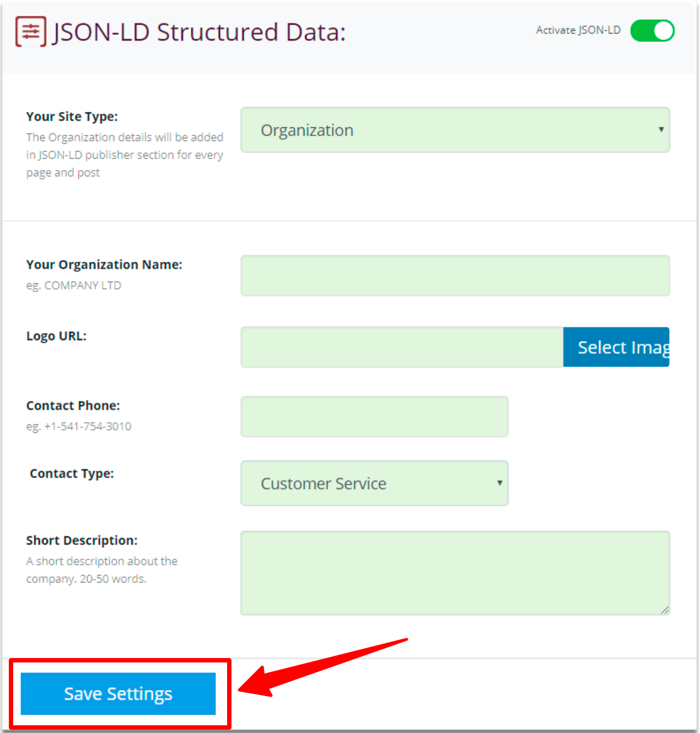The width and height of the screenshot is (700, 733).
Task: Click the Contact Type dropdown arrow
Action: [499, 483]
